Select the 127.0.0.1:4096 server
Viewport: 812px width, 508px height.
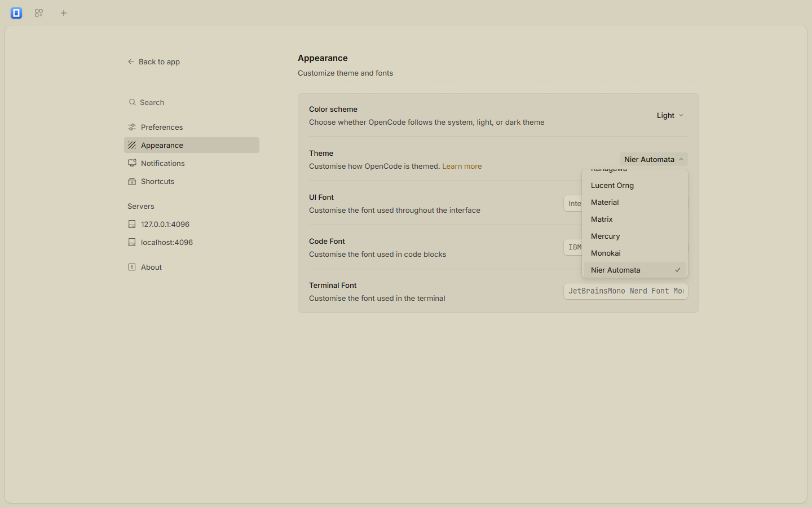tap(192, 224)
